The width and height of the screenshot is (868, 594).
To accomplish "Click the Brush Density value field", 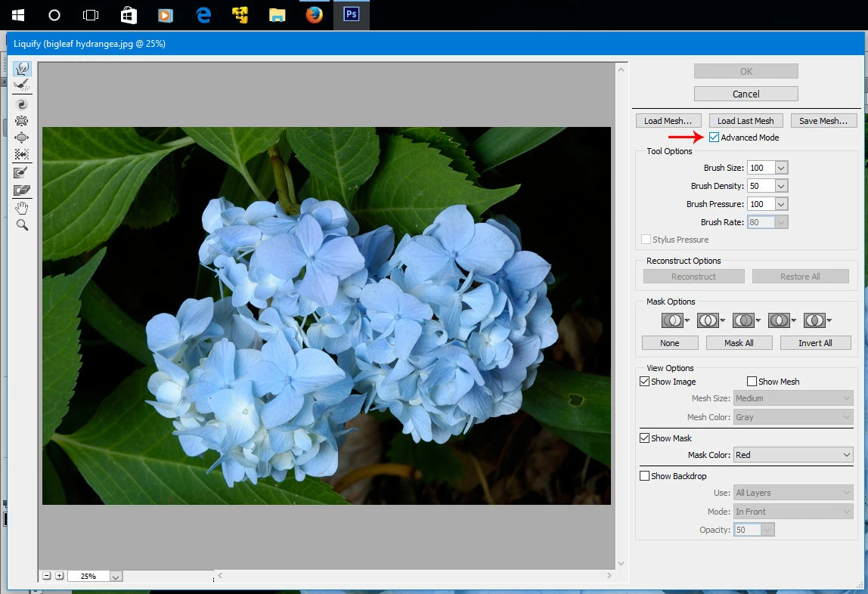I will [x=761, y=186].
